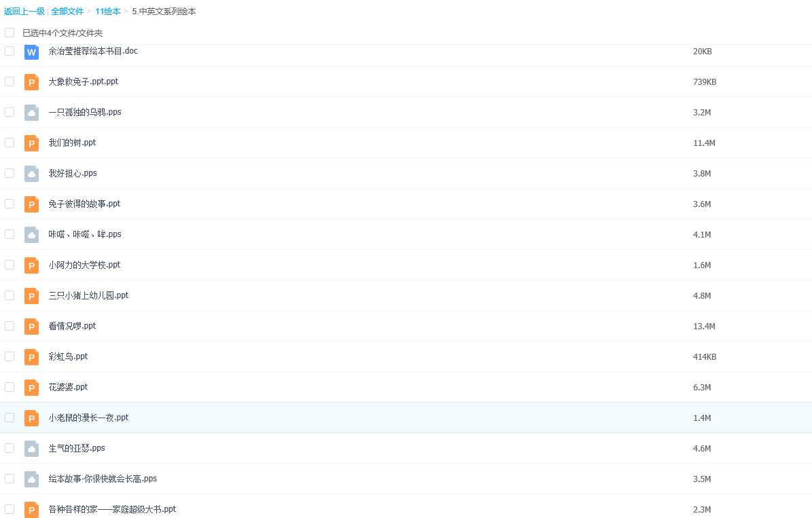Open 看情况啰.ppt from the list
812x518 pixels.
(x=72, y=326)
